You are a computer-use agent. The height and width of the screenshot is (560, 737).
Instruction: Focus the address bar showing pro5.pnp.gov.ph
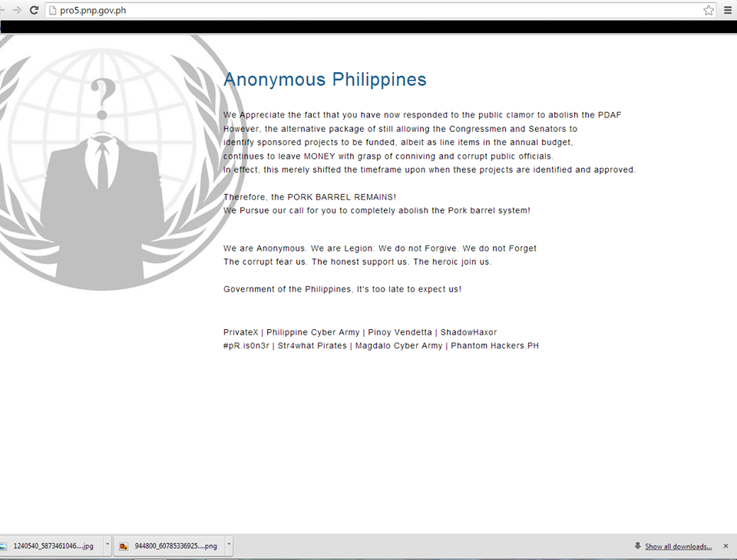380,10
